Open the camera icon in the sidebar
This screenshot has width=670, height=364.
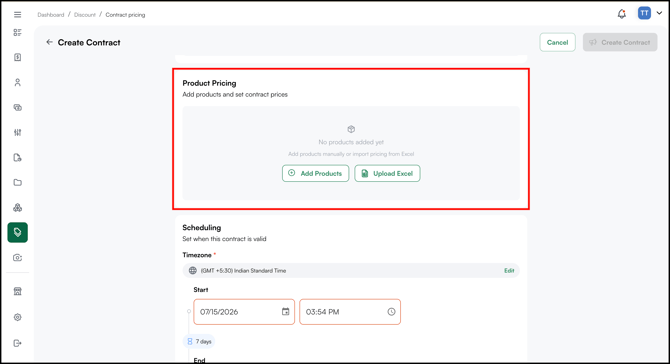tap(18, 258)
